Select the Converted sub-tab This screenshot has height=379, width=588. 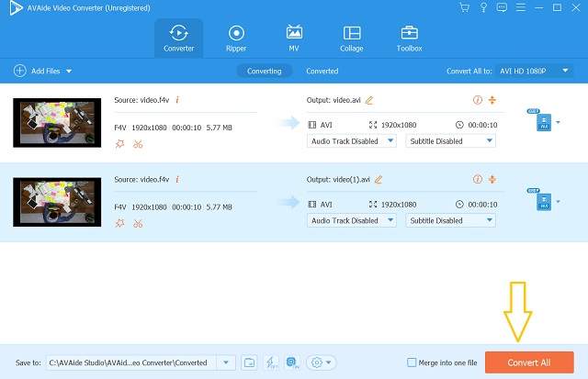pos(322,72)
